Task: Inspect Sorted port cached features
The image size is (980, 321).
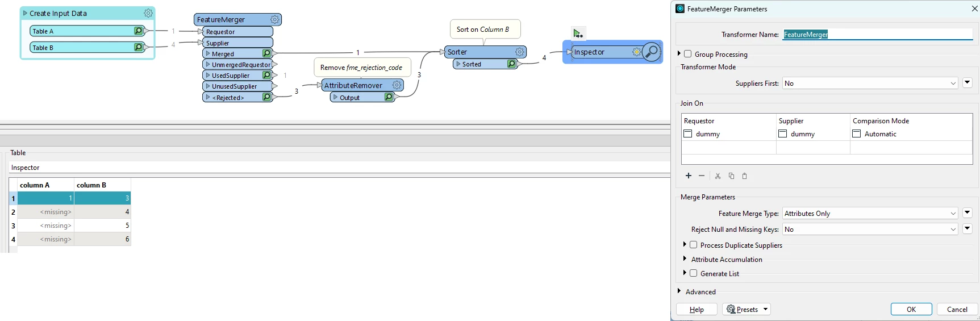Action: click(511, 64)
